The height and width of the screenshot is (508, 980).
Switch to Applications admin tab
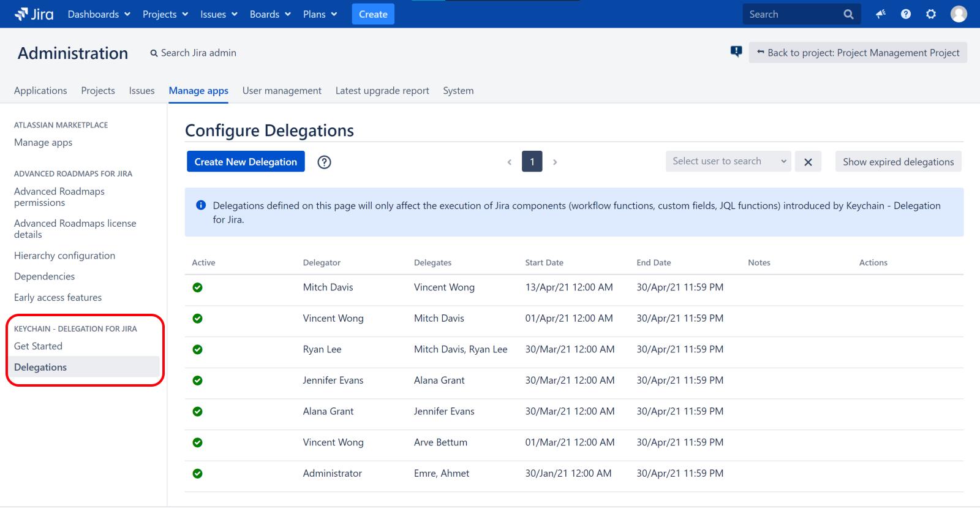tap(40, 91)
